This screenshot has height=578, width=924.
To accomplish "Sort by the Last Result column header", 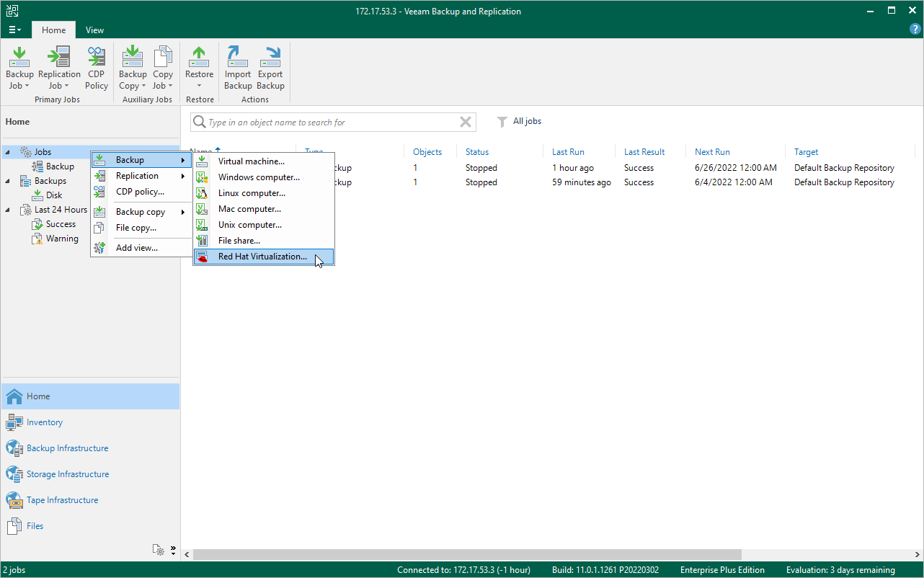I will coord(644,152).
